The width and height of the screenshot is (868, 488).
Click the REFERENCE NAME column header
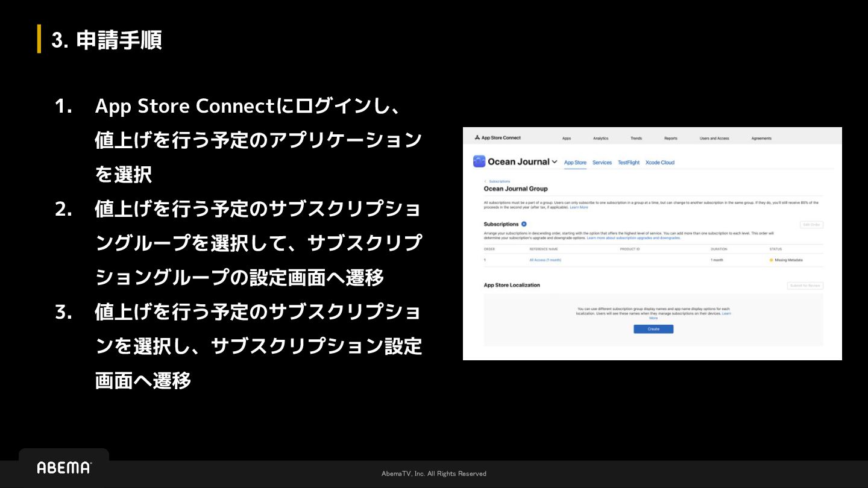click(544, 249)
